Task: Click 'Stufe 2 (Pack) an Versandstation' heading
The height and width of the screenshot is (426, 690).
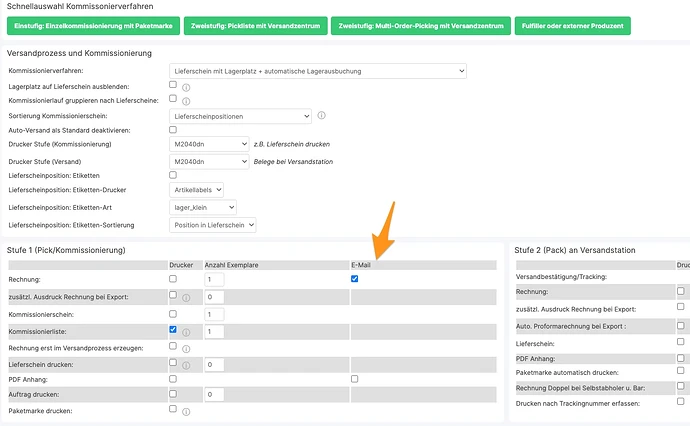Action: 575,250
